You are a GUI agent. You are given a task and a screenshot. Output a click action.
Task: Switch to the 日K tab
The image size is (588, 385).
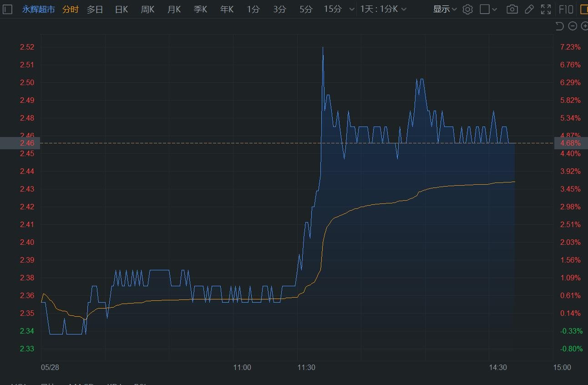point(122,9)
